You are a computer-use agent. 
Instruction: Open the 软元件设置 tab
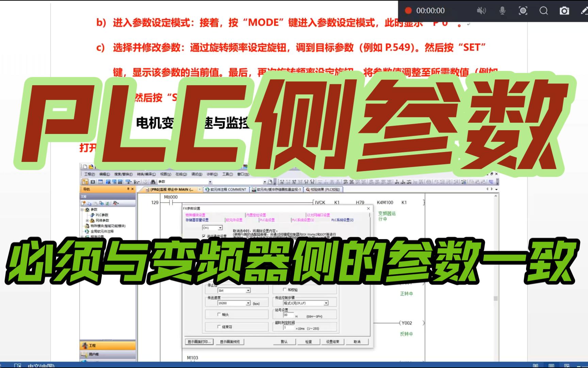click(x=234, y=220)
